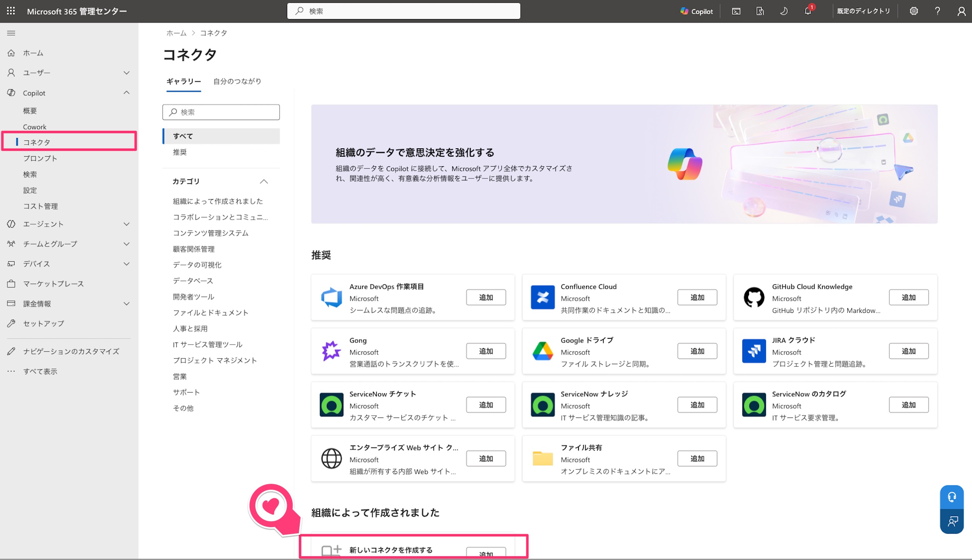The image size is (972, 560).
Task: Add the ファイル共有 connector
Action: pos(697,459)
